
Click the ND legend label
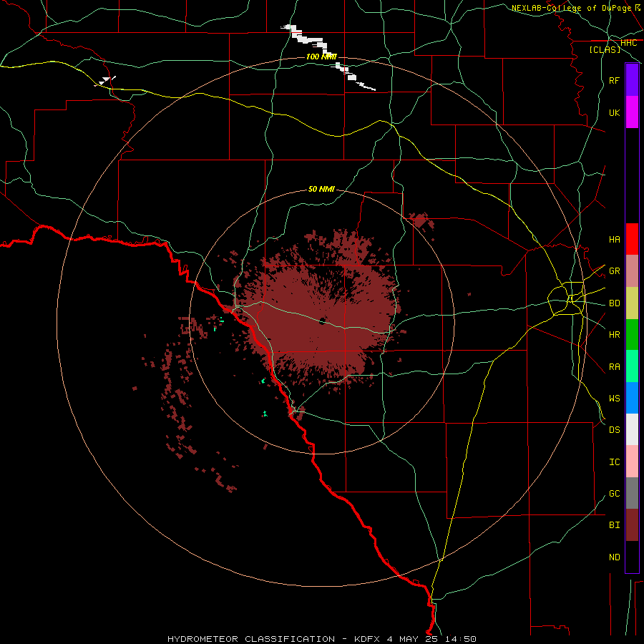tap(614, 557)
